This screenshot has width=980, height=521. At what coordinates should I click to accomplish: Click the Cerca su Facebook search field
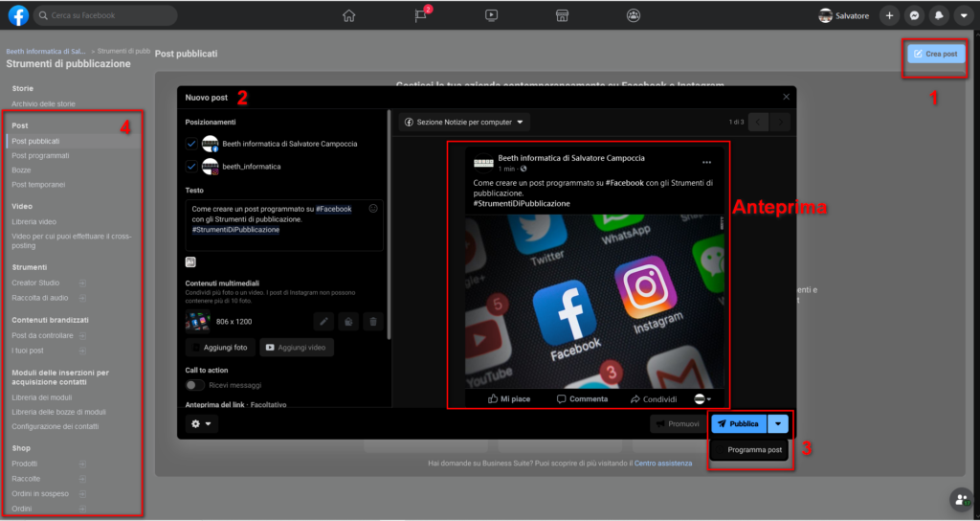point(105,15)
